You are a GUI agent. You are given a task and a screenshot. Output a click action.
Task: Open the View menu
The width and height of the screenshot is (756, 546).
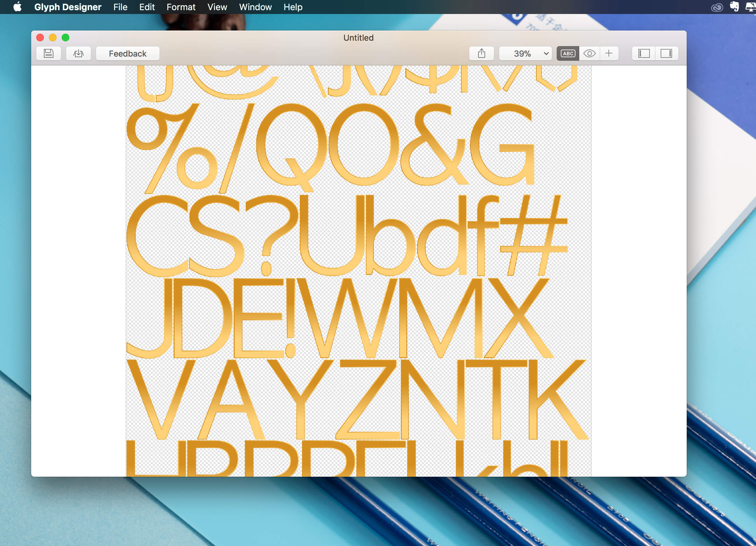(x=217, y=7)
